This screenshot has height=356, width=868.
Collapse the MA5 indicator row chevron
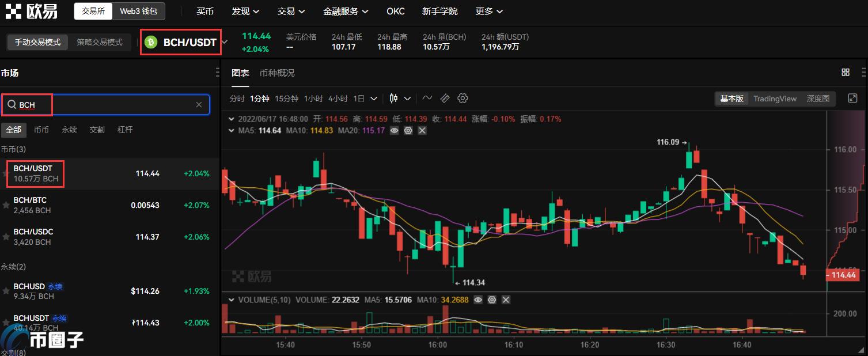pos(232,131)
